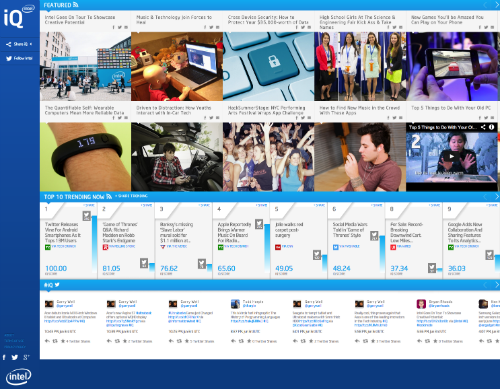Click the video's info icon

point(492,127)
